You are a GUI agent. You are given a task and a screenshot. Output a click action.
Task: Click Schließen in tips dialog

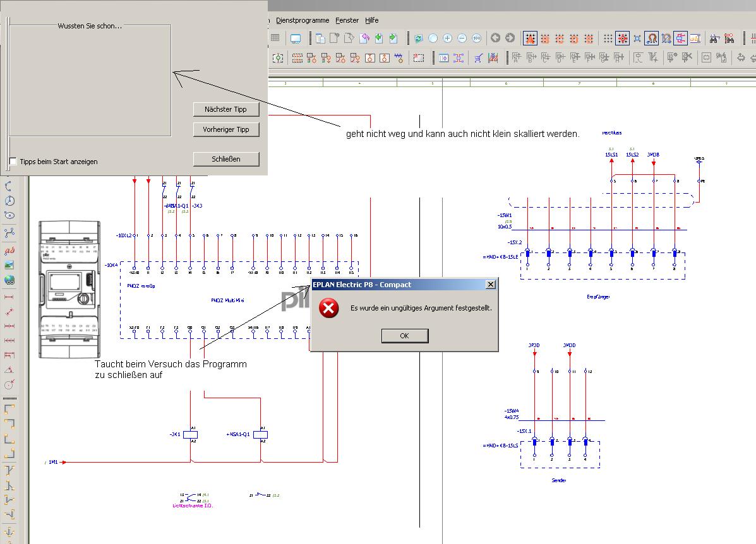click(x=225, y=159)
